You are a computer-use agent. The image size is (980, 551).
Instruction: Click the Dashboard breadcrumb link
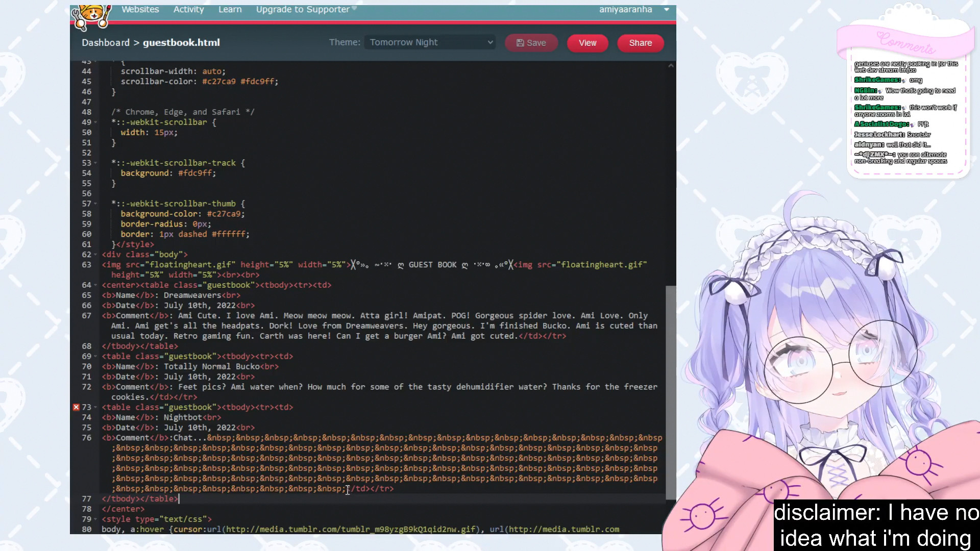(x=106, y=42)
